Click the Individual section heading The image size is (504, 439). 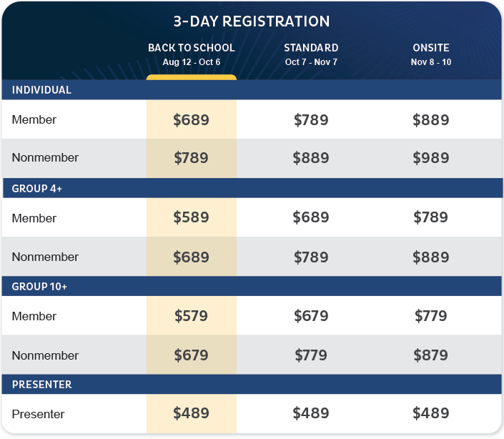click(x=41, y=90)
